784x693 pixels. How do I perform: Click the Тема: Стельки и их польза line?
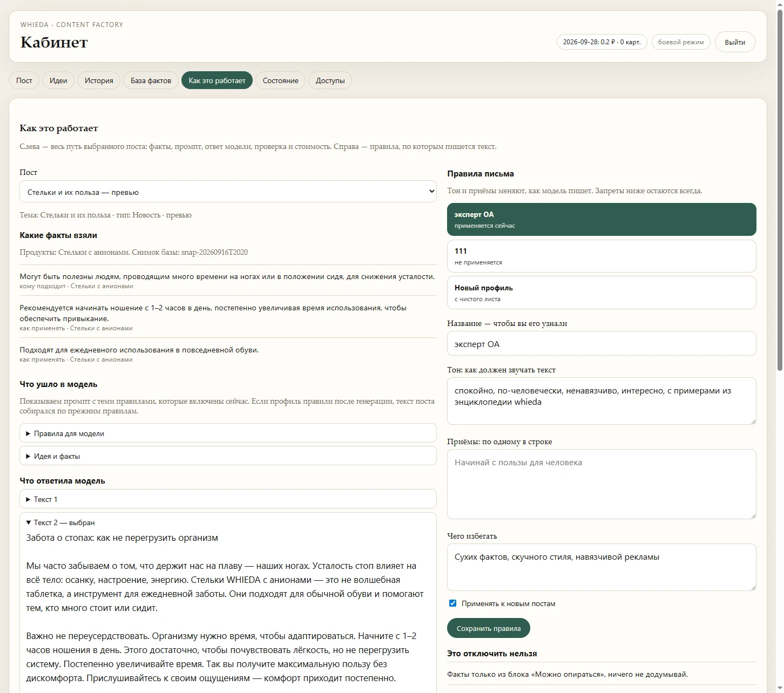tap(106, 215)
